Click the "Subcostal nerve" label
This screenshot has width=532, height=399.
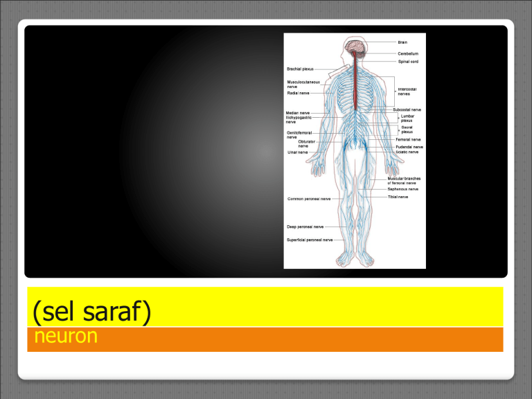pyautogui.click(x=407, y=109)
